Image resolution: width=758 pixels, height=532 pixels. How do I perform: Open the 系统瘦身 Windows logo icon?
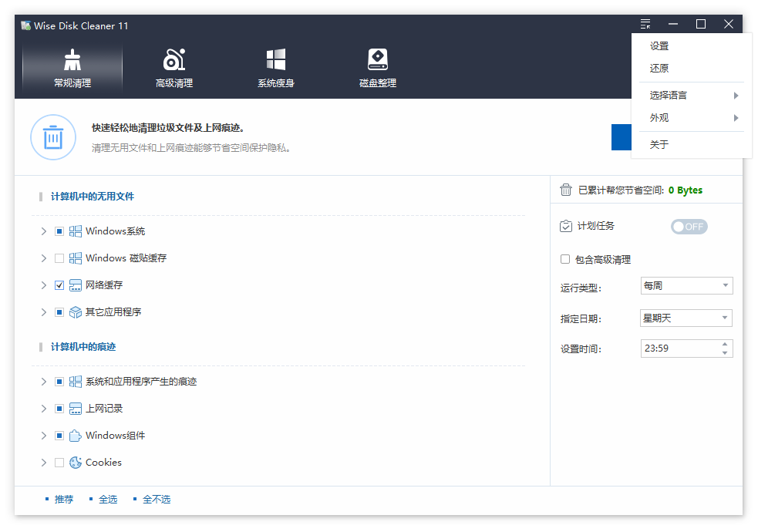(276, 61)
